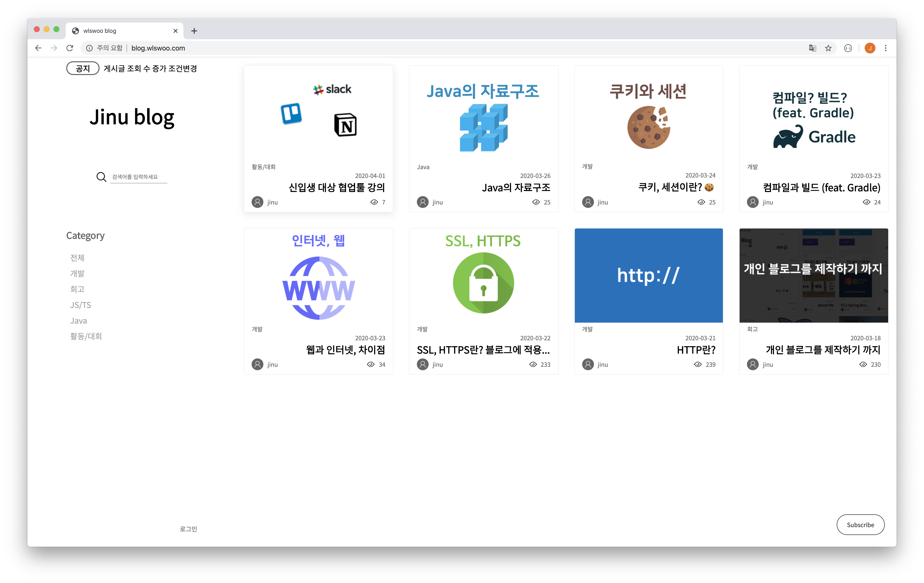Select the JS/TS category

tap(80, 305)
